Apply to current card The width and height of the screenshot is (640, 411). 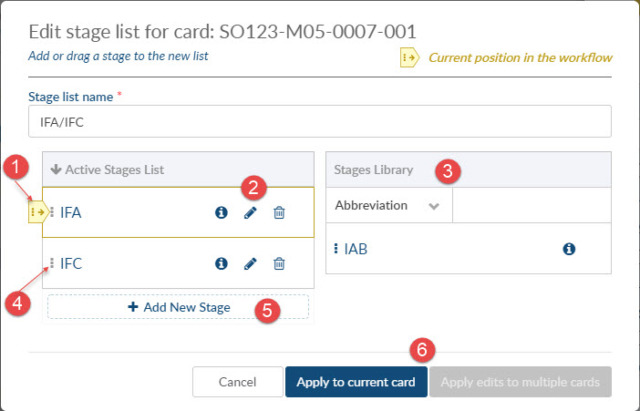(356, 382)
